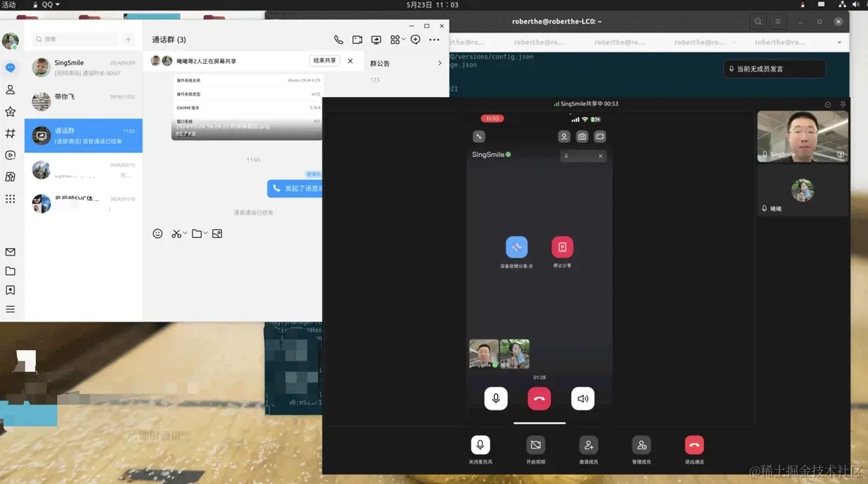
Task: Select the 曦曦 member tile in call panel
Action: [x=802, y=191]
